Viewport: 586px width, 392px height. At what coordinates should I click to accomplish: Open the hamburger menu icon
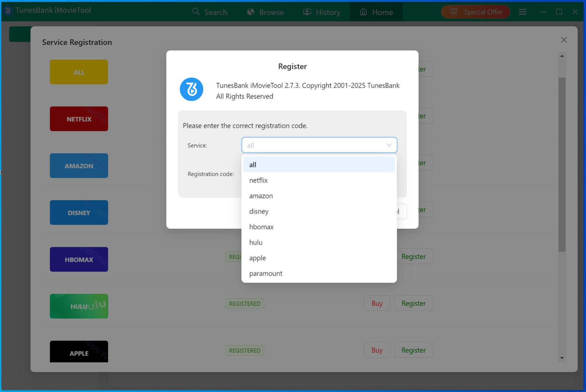[x=522, y=12]
